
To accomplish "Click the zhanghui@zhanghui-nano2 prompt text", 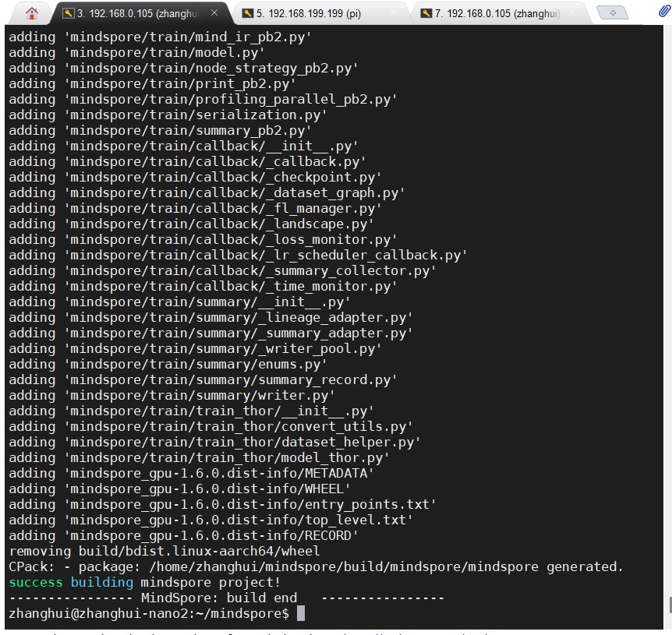I will pyautogui.click(x=149, y=613).
